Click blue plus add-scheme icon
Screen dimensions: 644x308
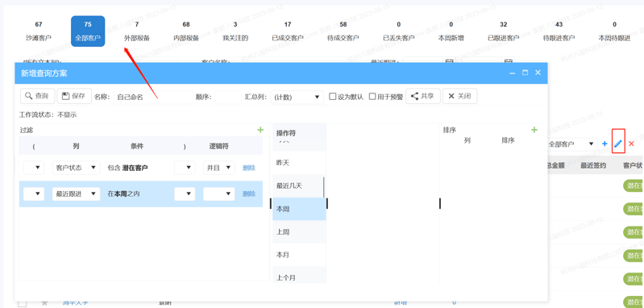605,144
